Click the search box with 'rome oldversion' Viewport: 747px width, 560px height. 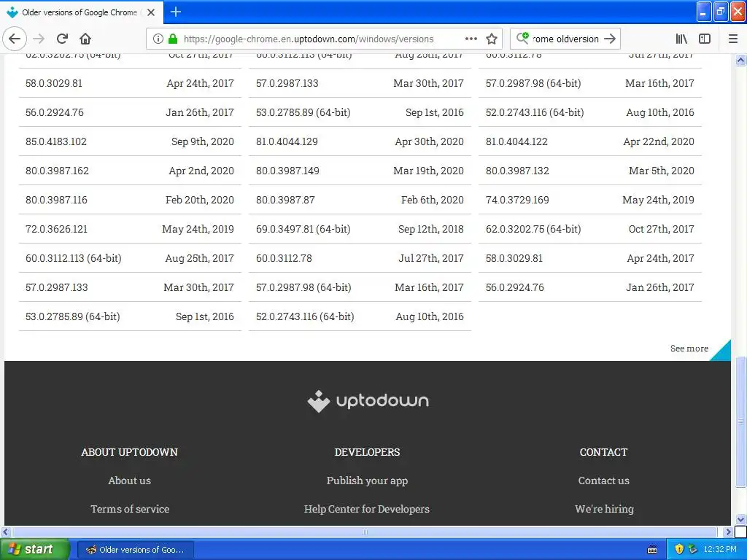point(565,39)
